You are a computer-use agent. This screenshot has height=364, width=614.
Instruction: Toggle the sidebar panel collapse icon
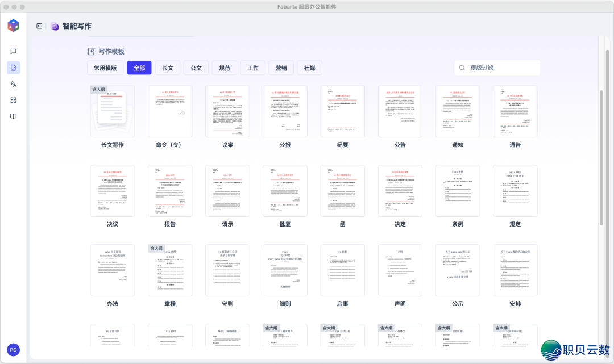(39, 26)
